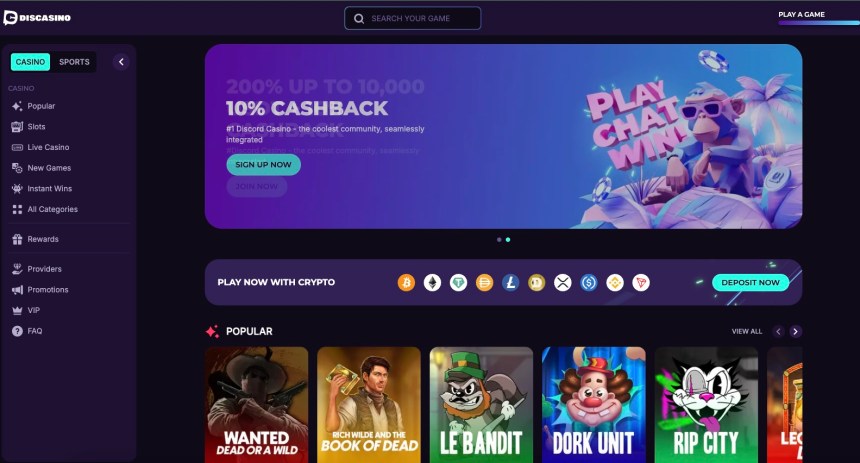Open Rewards gift icon in sidebar
The height and width of the screenshot is (463, 860).
click(x=17, y=239)
